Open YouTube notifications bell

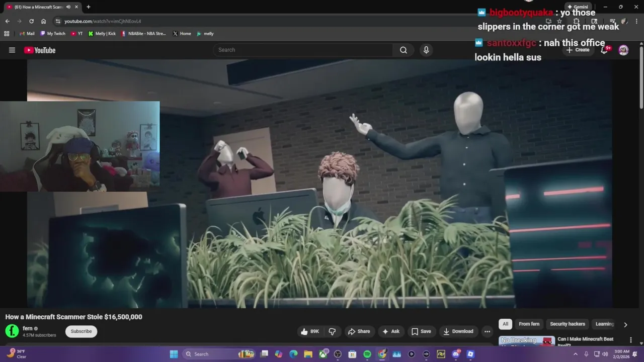pos(605,50)
